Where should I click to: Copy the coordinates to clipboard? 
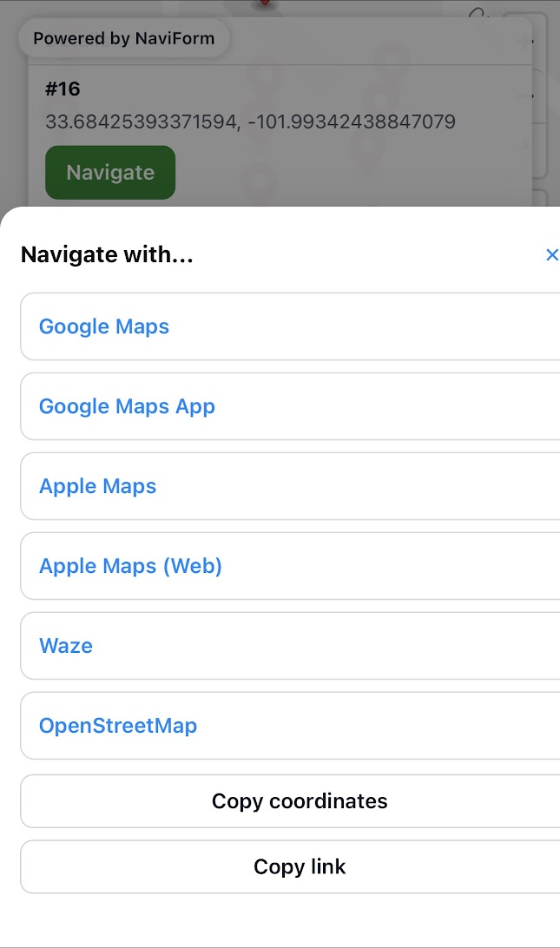300,801
